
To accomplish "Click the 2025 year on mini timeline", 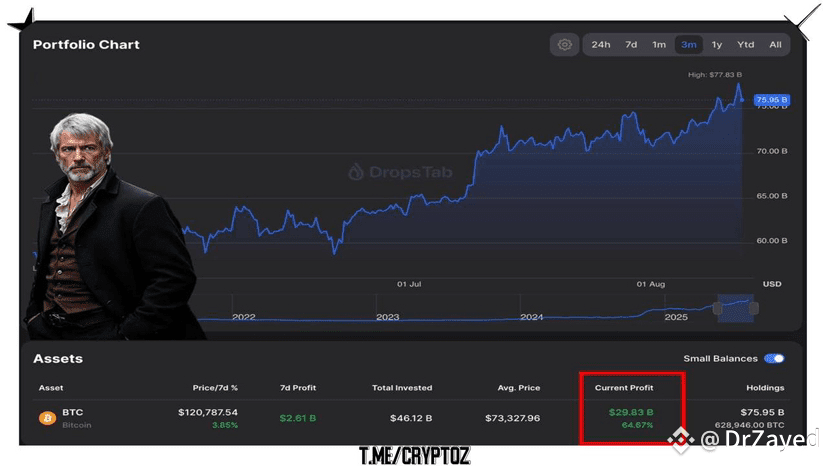I will coord(676,317).
